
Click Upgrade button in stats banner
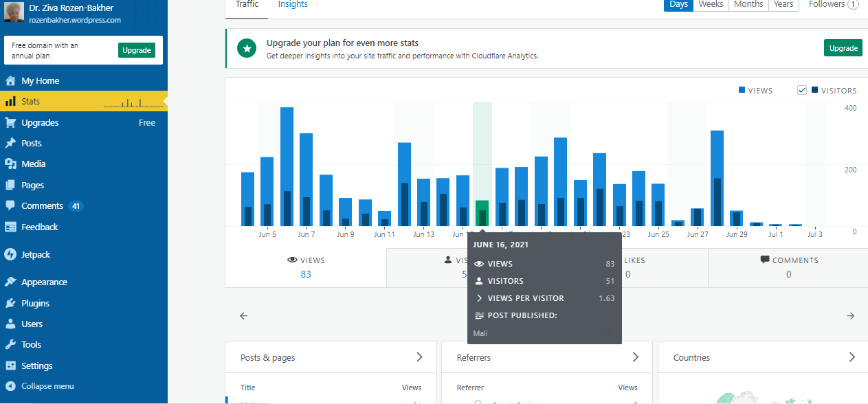coord(843,48)
